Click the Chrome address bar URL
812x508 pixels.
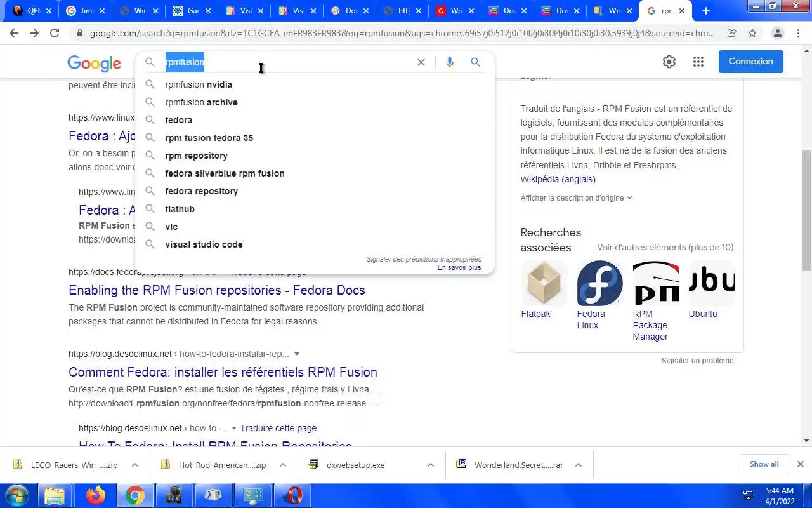(x=402, y=34)
